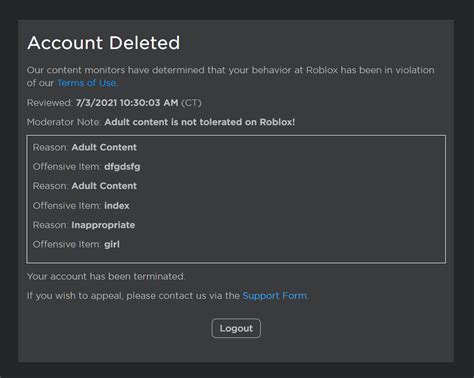The image size is (474, 378).
Task: Open the Support Form link
Action: tap(275, 296)
